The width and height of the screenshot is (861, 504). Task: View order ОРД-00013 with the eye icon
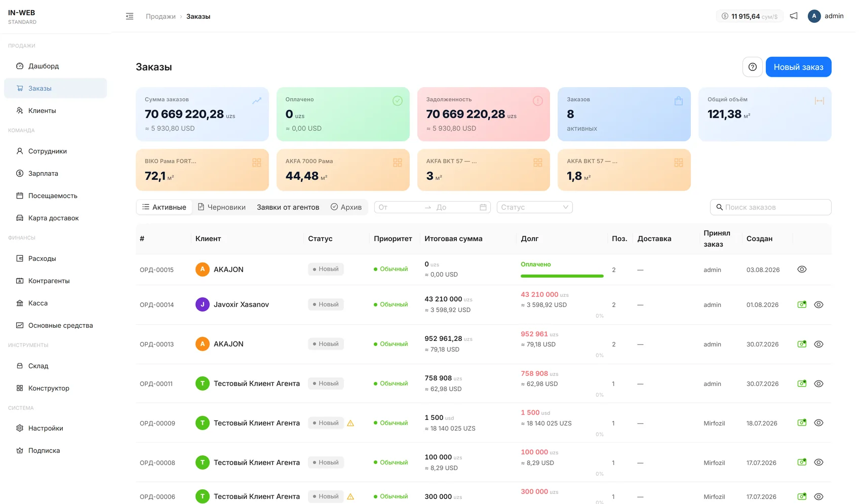tap(818, 344)
